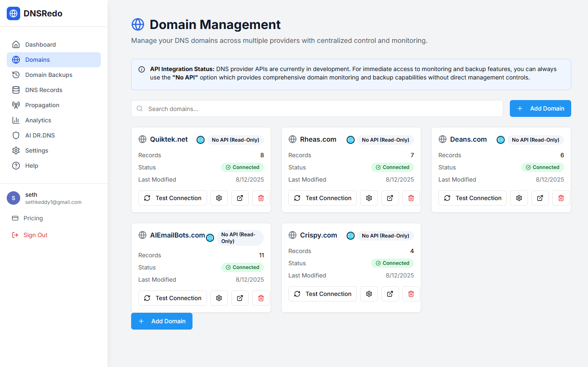Click the DNSRedo logo icon
The image size is (588, 367).
pos(13,13)
